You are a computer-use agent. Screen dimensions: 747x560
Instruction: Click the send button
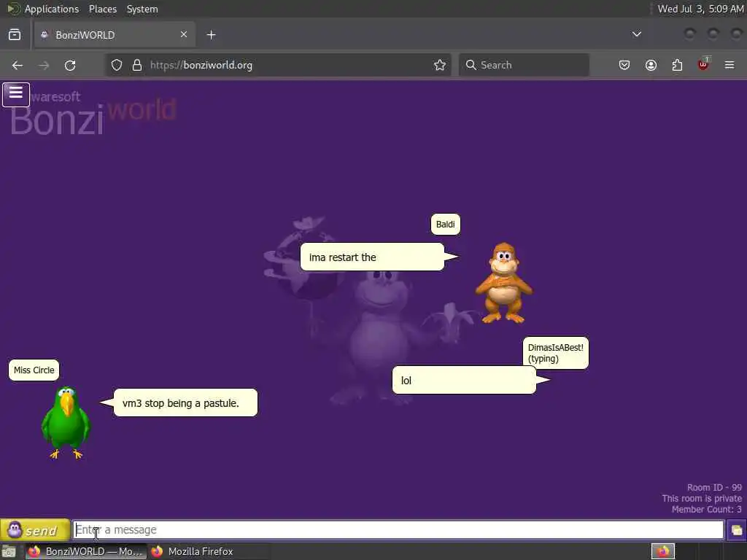click(35, 530)
